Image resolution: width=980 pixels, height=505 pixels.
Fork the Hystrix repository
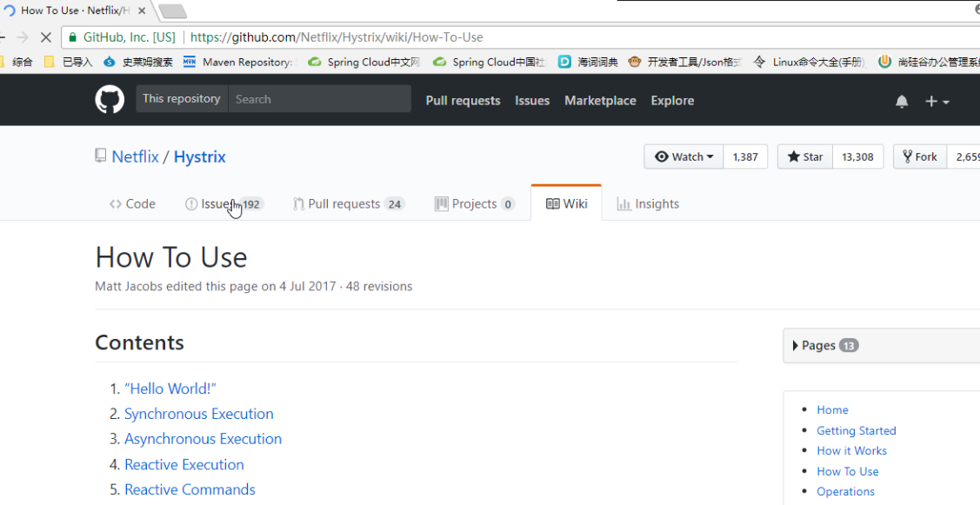920,156
